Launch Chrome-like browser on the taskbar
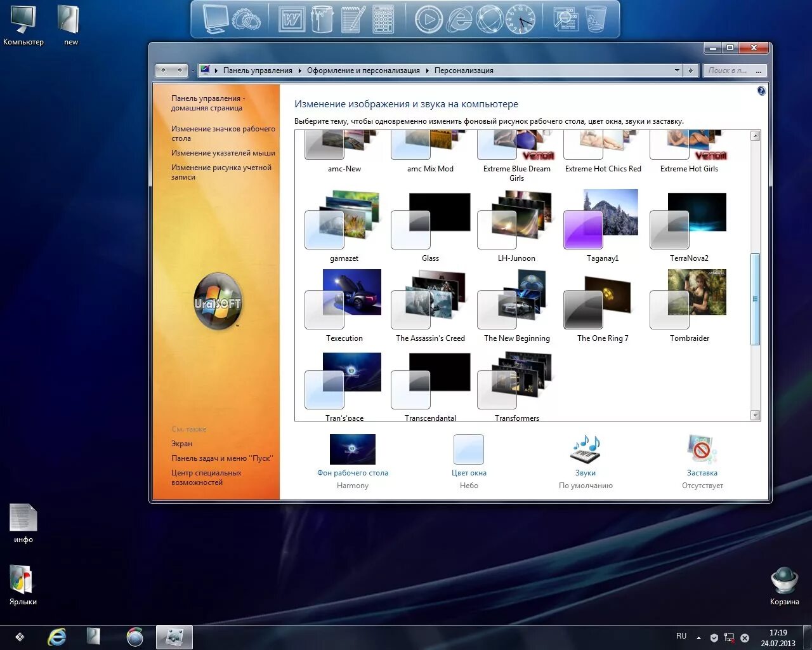The image size is (812, 650). [x=135, y=637]
